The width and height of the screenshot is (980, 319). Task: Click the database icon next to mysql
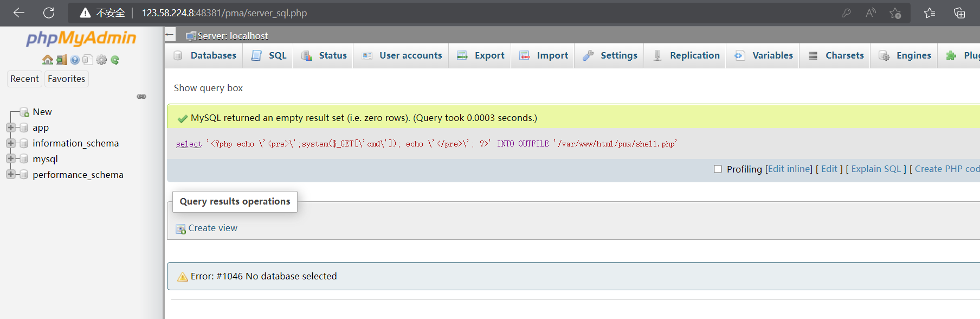coord(24,159)
